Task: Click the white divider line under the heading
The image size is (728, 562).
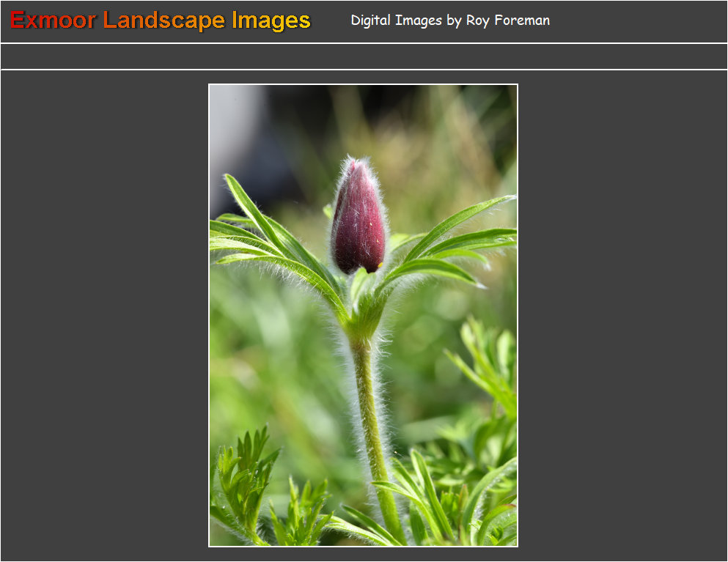Action: pos(364,43)
